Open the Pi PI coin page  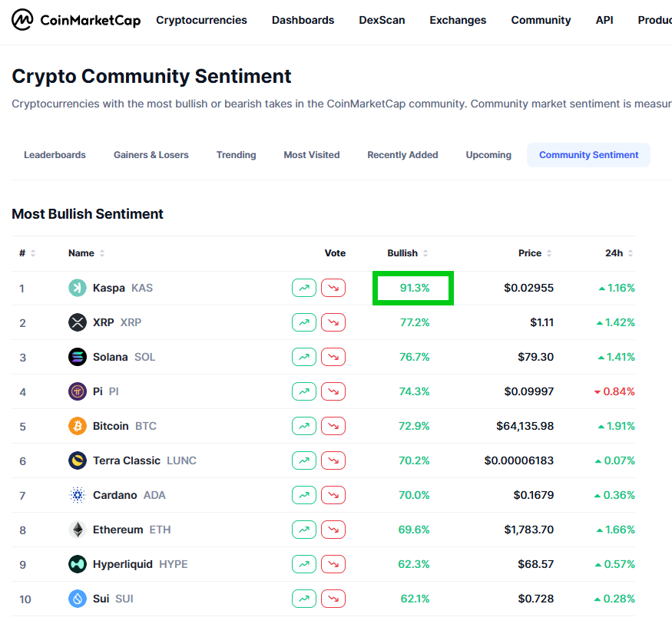(106, 391)
